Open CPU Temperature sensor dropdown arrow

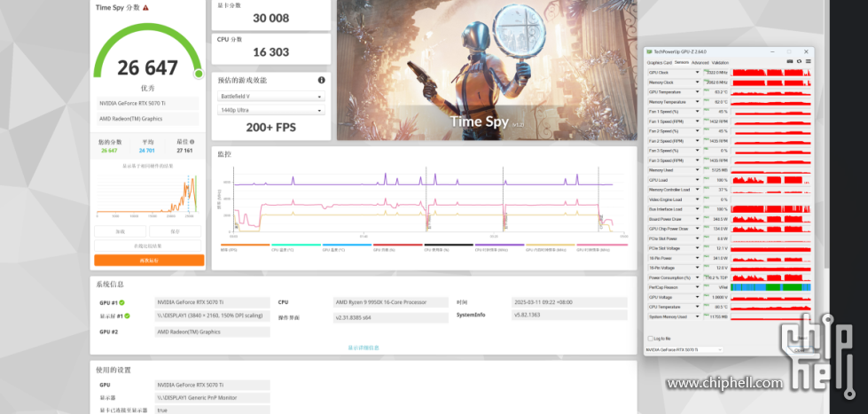pos(699,307)
